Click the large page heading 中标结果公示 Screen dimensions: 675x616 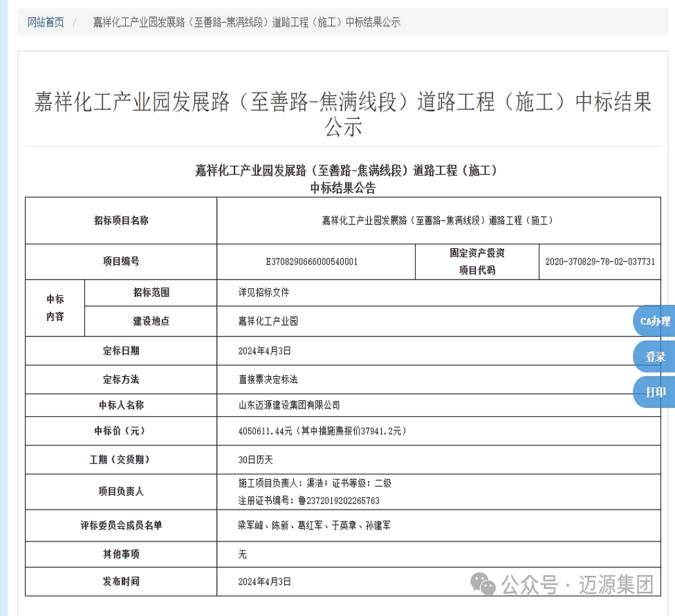coord(343,114)
